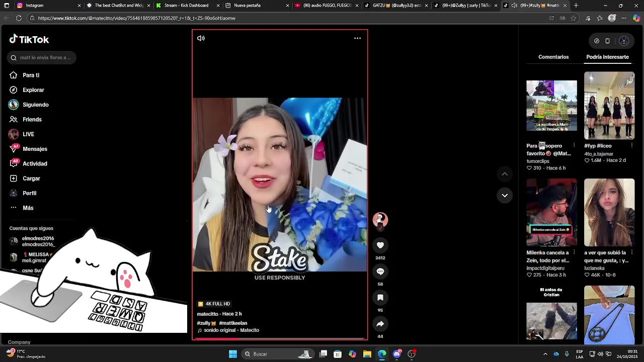
Task: Show hidden system tray icons
Action: (545, 354)
